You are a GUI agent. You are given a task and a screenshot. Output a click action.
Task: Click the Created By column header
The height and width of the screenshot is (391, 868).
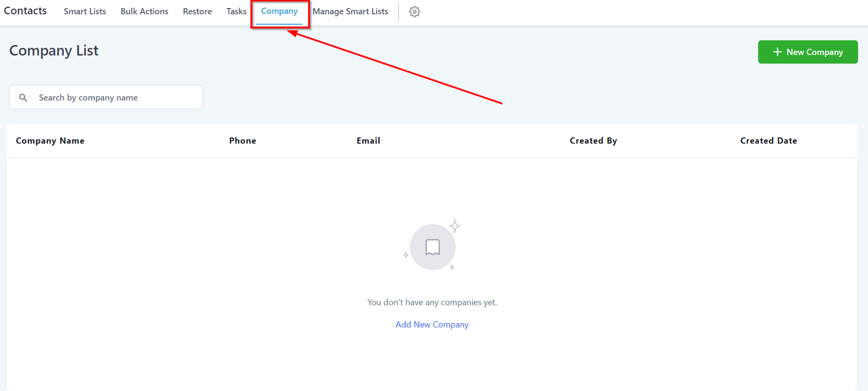click(x=593, y=141)
